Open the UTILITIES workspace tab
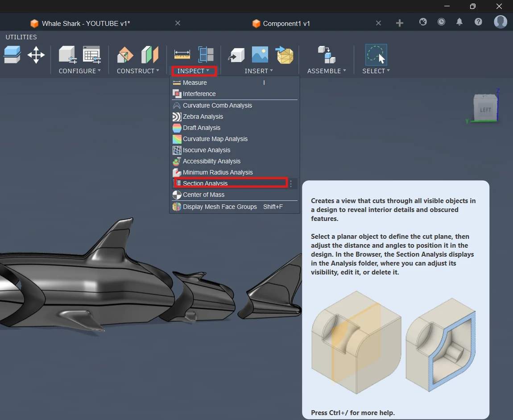 click(x=21, y=37)
